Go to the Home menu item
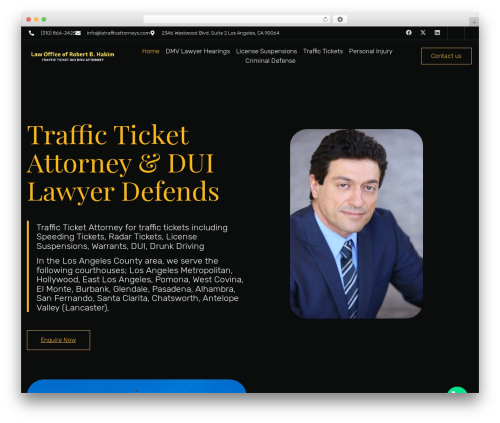The width and height of the screenshot is (500, 423). click(x=150, y=51)
